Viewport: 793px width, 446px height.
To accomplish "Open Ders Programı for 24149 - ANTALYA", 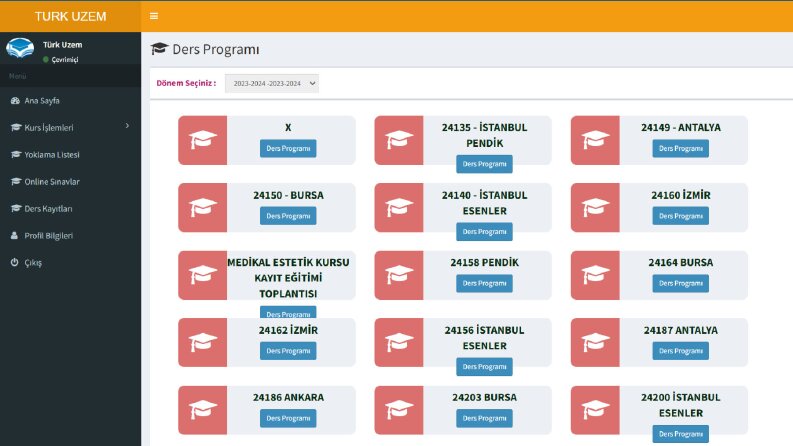I will click(681, 148).
